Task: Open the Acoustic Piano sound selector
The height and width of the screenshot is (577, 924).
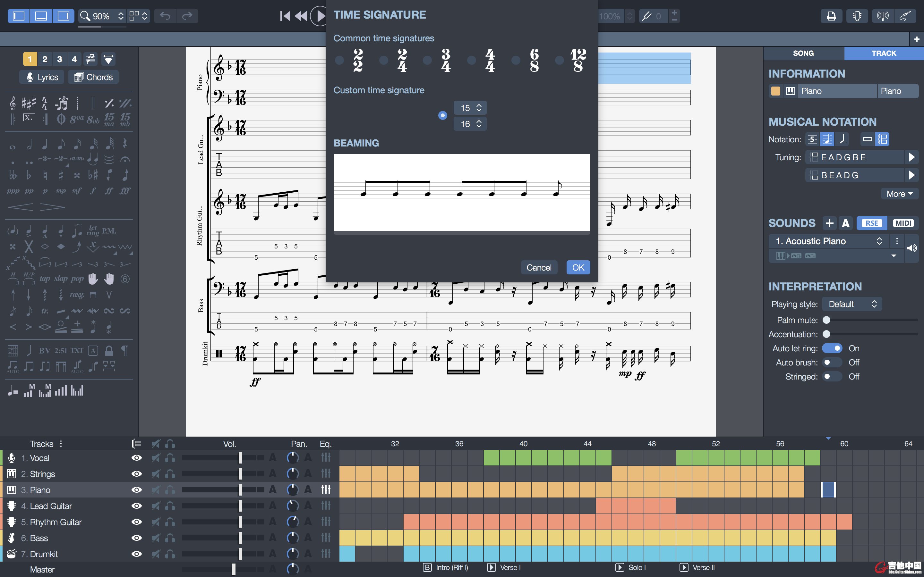Action: (828, 241)
